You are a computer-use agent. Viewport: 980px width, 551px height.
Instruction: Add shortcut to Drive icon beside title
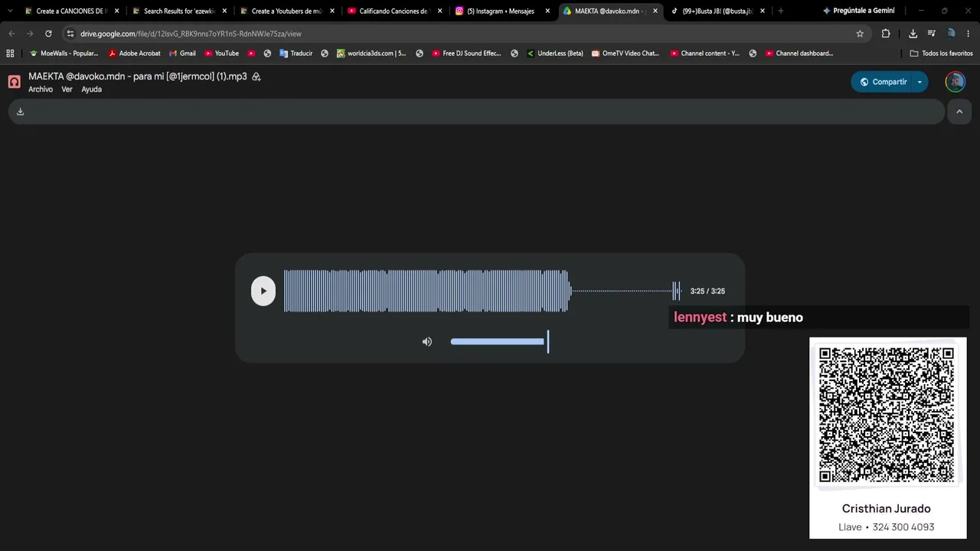(256, 77)
